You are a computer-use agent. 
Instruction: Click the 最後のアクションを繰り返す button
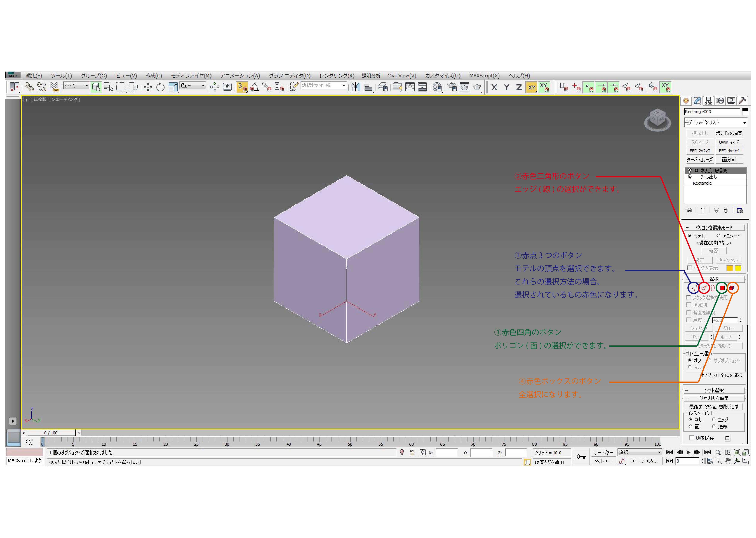click(714, 406)
